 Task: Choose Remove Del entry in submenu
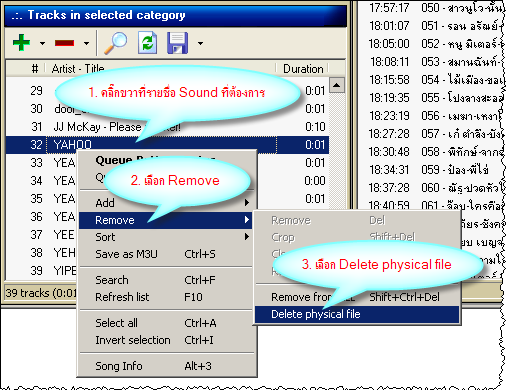pos(357,220)
